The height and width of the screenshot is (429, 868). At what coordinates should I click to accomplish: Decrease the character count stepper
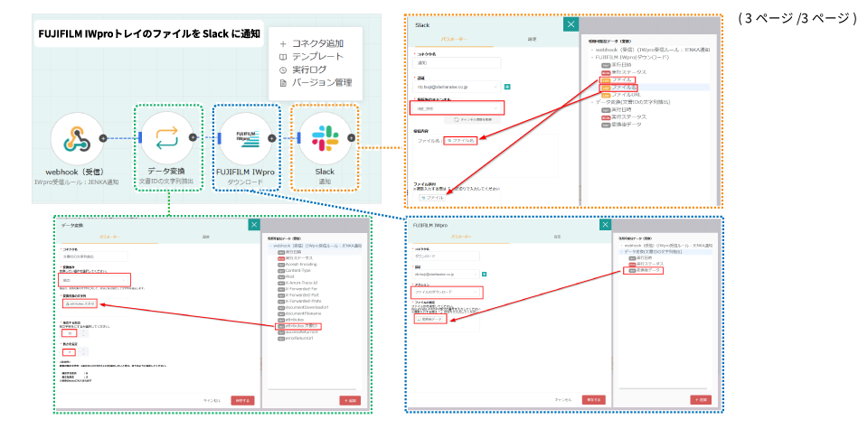tap(83, 354)
